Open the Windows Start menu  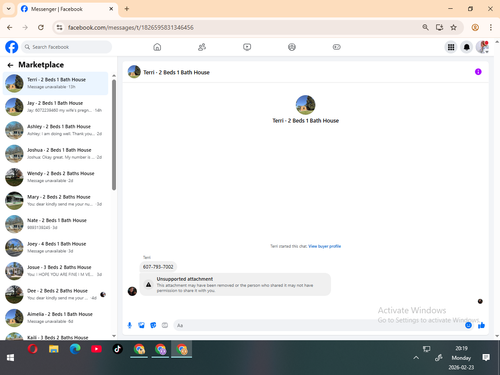[10, 358]
